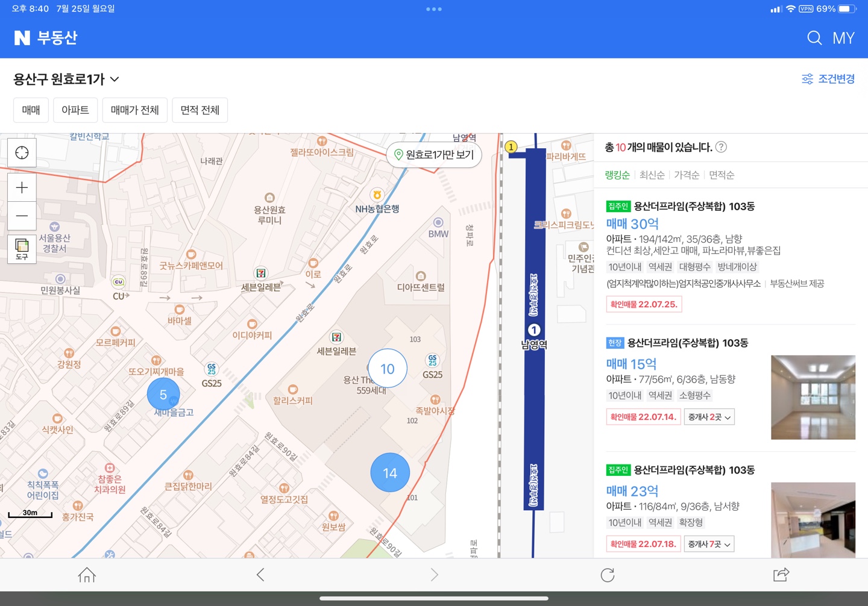Screen dimensions: 868x606
Task: Select the cluster marker showing 10
Action: [x=387, y=369]
